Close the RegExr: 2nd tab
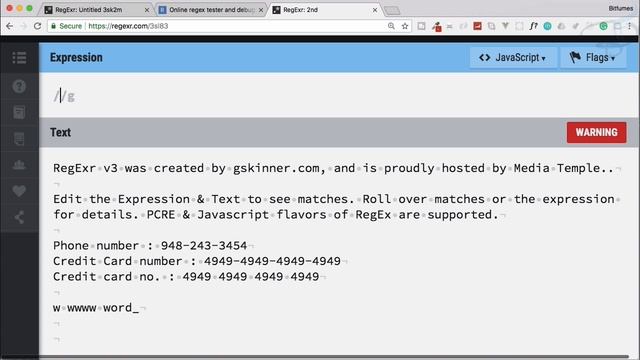This screenshot has width=640, height=360. click(x=375, y=10)
